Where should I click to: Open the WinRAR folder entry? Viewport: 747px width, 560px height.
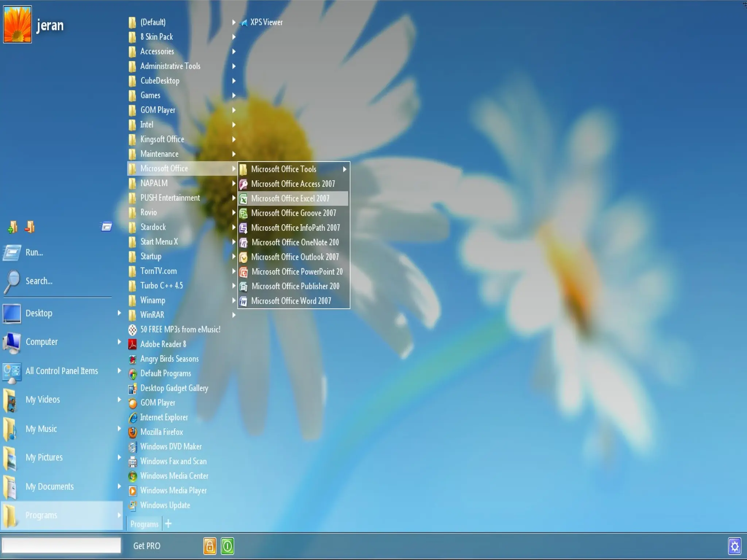click(182, 315)
